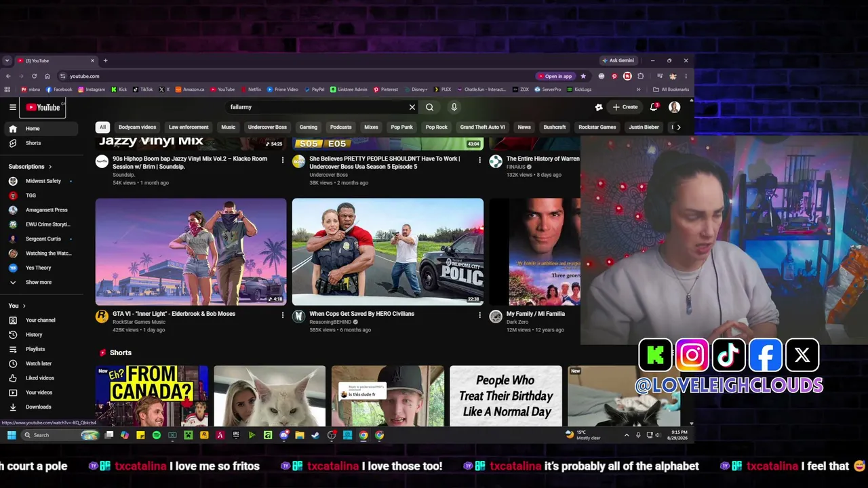Click the Windows taskbar Search box
Image resolution: width=868 pixels, height=488 pixels.
pos(61,435)
